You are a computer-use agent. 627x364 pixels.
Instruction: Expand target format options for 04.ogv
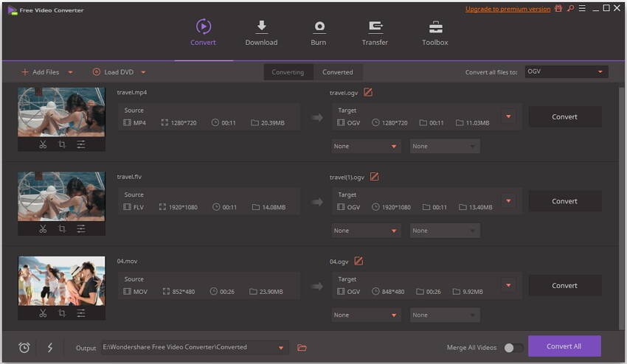click(508, 285)
